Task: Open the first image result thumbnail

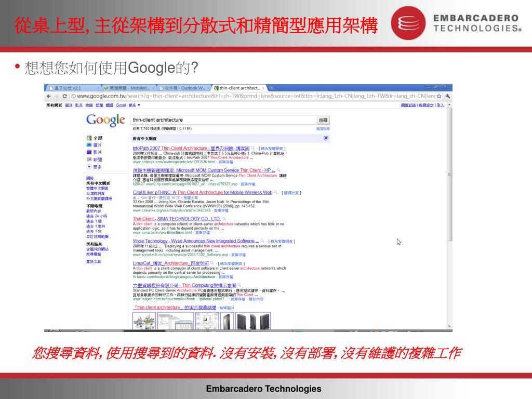Action: 144,321
